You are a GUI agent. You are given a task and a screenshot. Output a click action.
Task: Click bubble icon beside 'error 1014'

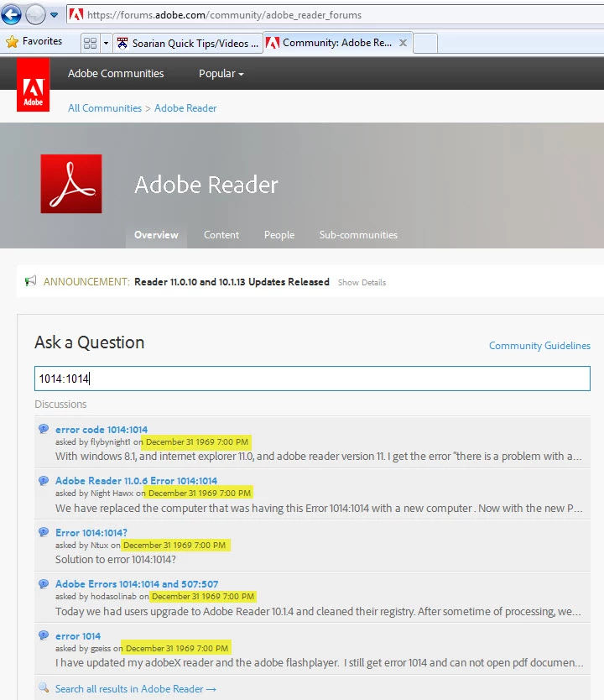coord(44,635)
